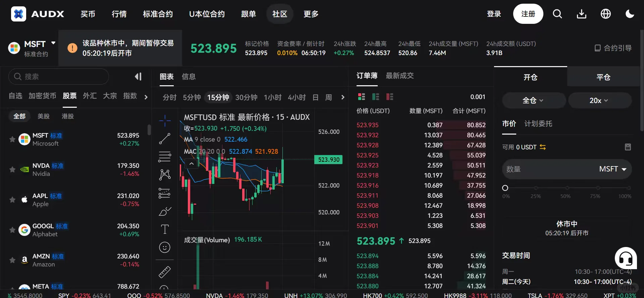Select the pattern drawing tool

[x=165, y=175]
